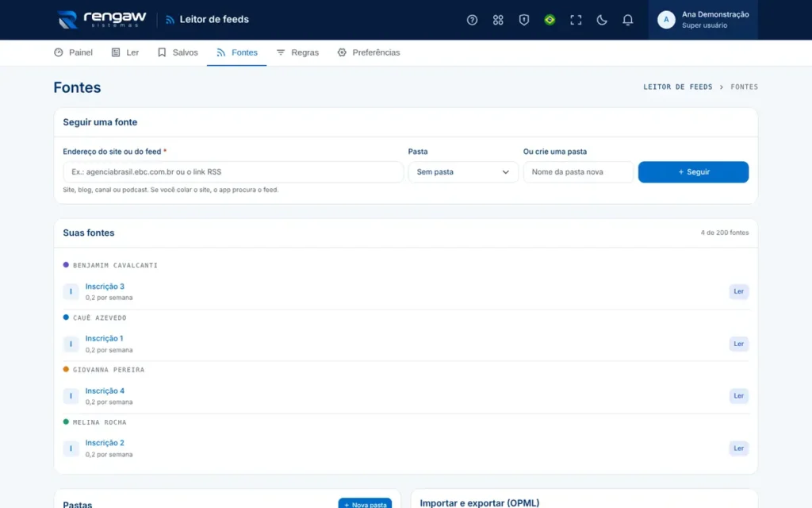Image resolution: width=812 pixels, height=508 pixels.
Task: Click the Inscrição 4 feed icon
Action: (x=71, y=396)
